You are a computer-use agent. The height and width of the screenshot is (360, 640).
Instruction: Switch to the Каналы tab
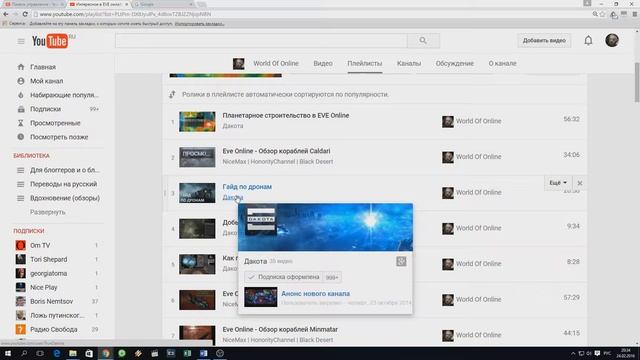(409, 64)
